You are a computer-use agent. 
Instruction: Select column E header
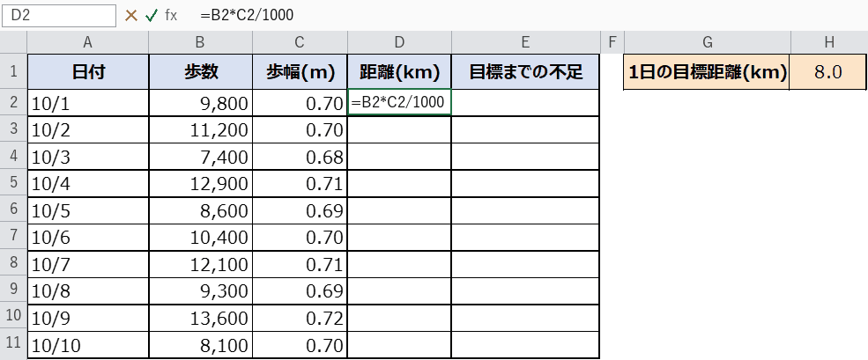525,42
